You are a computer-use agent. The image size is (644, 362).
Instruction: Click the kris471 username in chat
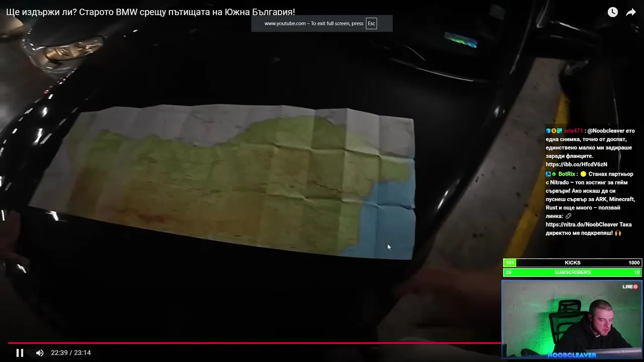tap(574, 131)
